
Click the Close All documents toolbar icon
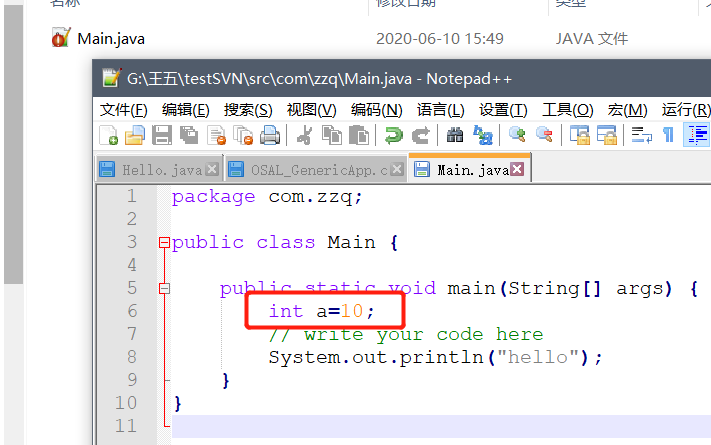click(x=243, y=135)
